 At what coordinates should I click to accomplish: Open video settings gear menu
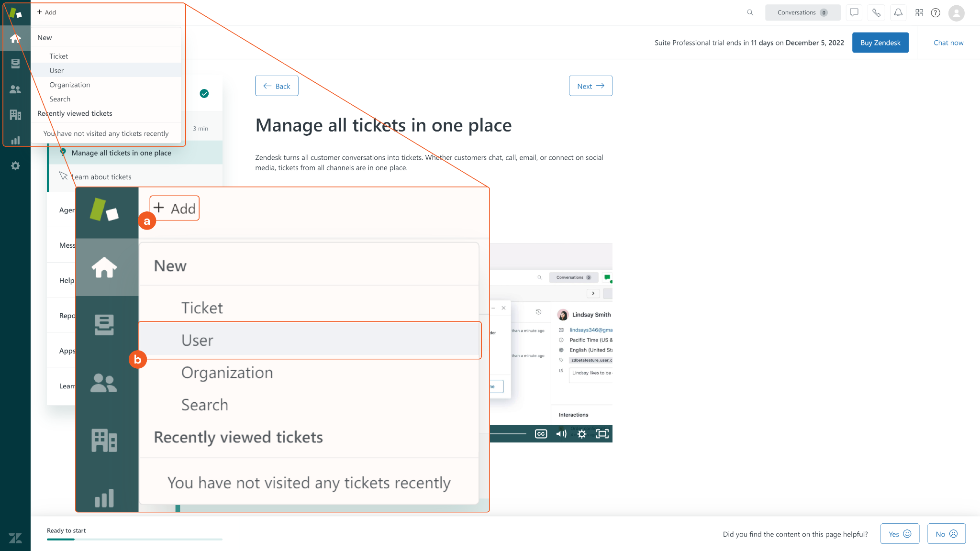[x=582, y=434]
